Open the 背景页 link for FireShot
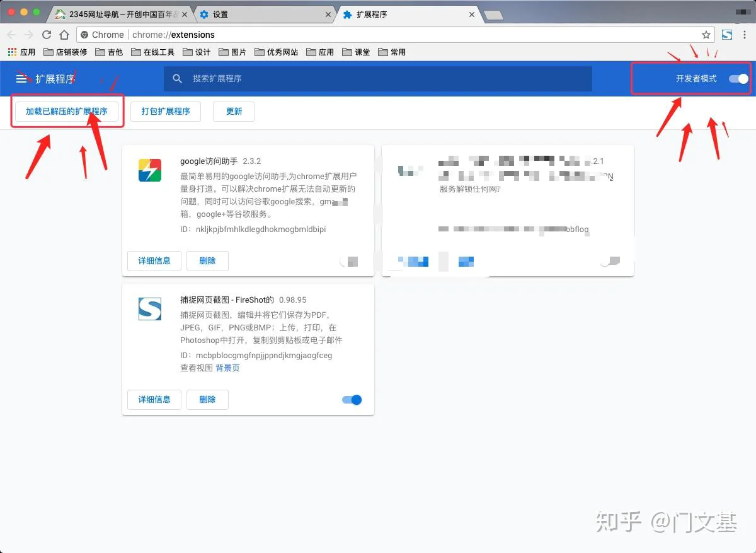Viewport: 756px width, 553px height. point(227,368)
